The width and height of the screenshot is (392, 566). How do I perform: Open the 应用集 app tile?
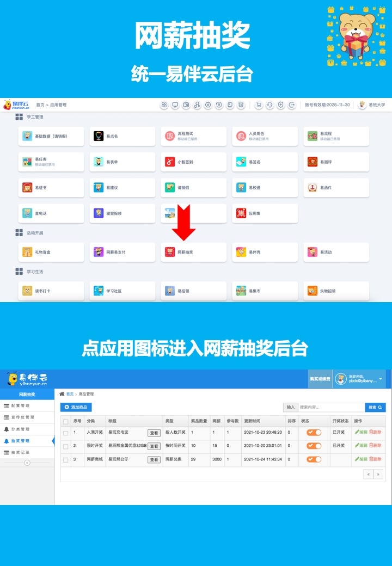[241, 213]
